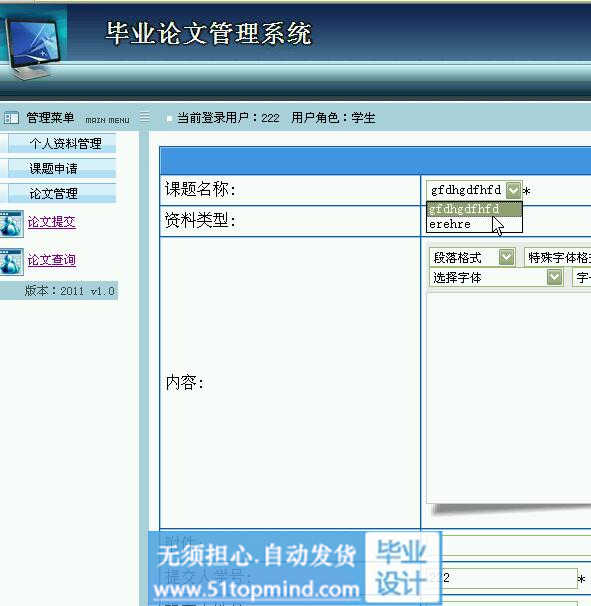Click the 论文提交 user icon
The width and height of the screenshot is (591, 606).
tap(12, 223)
